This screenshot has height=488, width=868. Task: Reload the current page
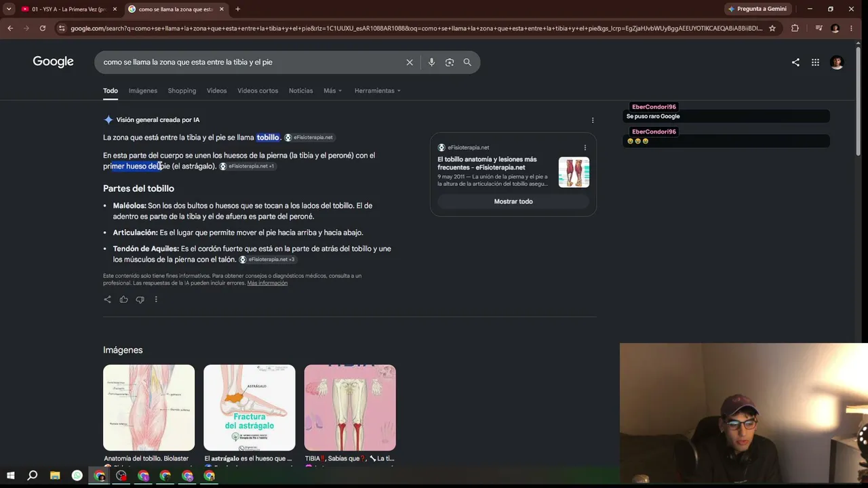(x=43, y=28)
